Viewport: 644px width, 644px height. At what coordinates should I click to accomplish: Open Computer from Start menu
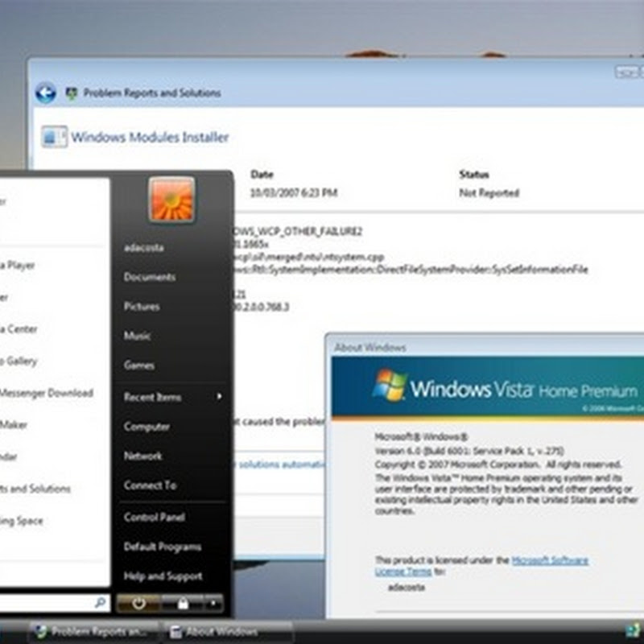pos(147,427)
